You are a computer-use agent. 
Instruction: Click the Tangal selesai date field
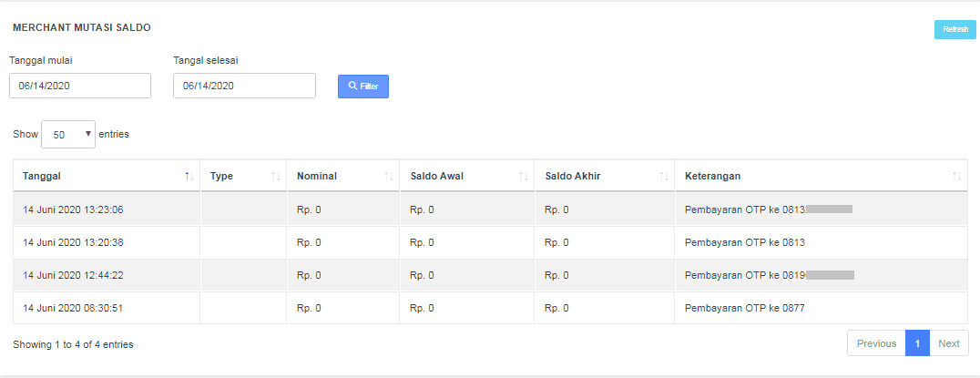click(x=244, y=86)
